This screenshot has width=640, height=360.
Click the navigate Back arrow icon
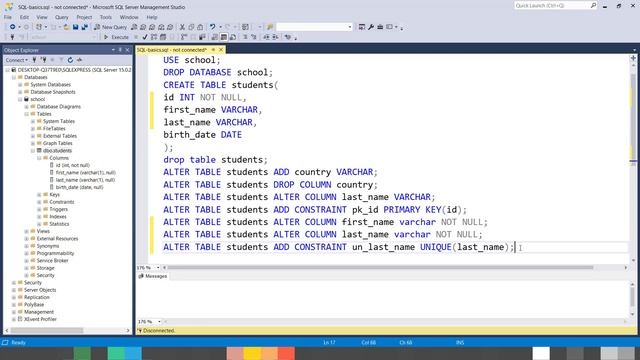pos(13,27)
